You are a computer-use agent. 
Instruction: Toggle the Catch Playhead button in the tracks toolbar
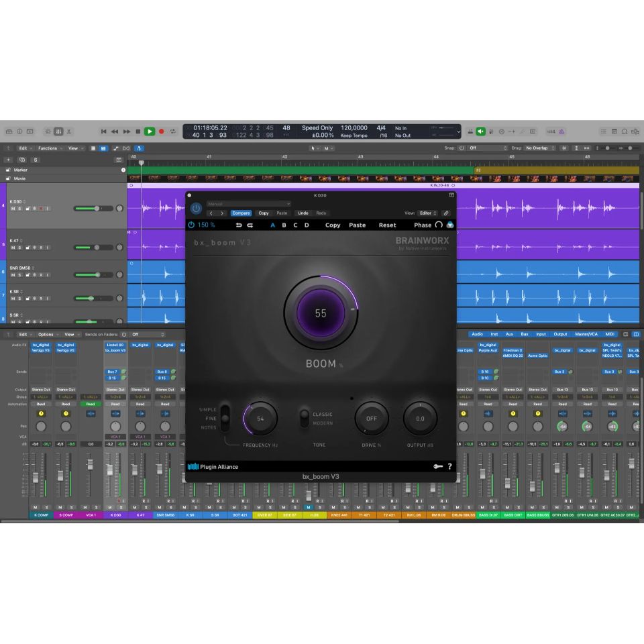pyautogui.click(x=140, y=148)
